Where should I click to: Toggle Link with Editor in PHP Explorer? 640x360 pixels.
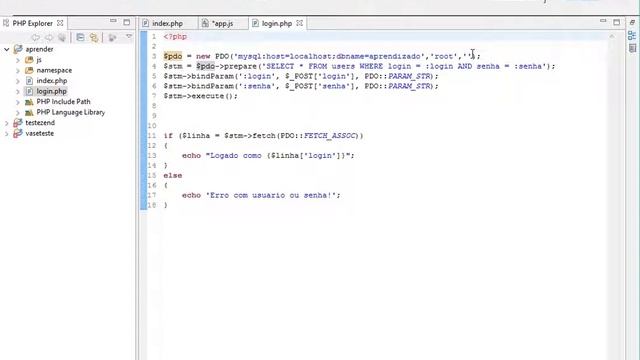coord(94,38)
